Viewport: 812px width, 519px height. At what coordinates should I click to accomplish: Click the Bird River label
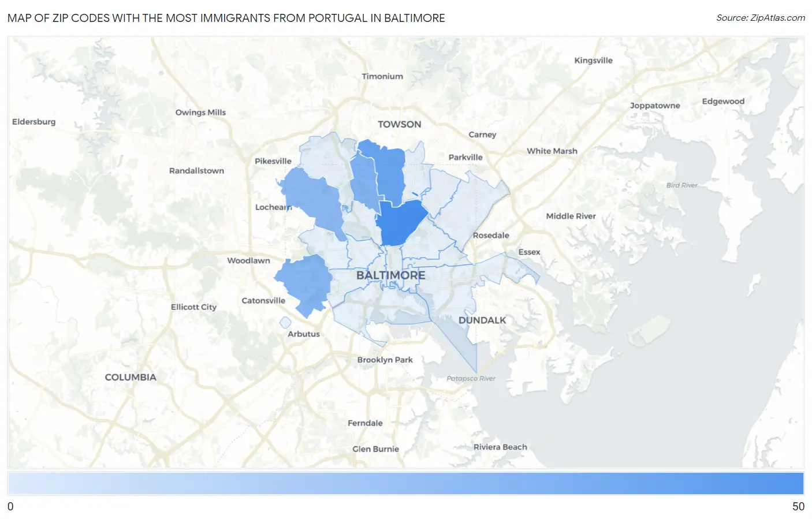[682, 185]
